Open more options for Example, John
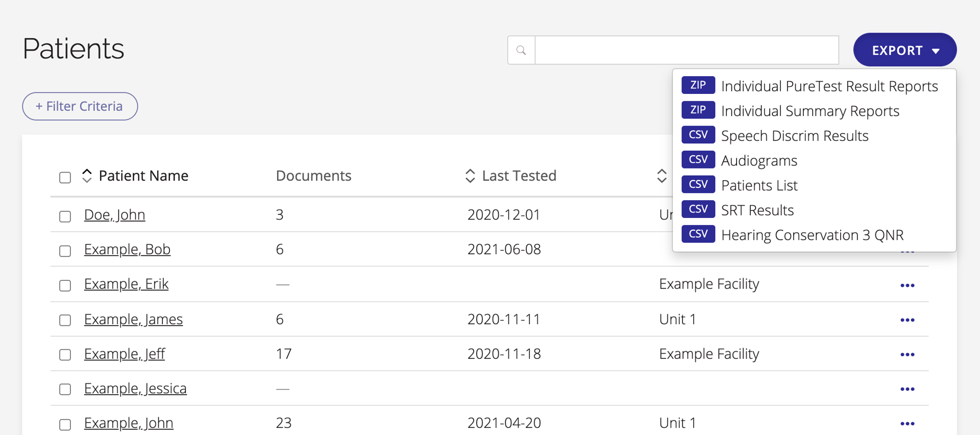 click(x=907, y=424)
